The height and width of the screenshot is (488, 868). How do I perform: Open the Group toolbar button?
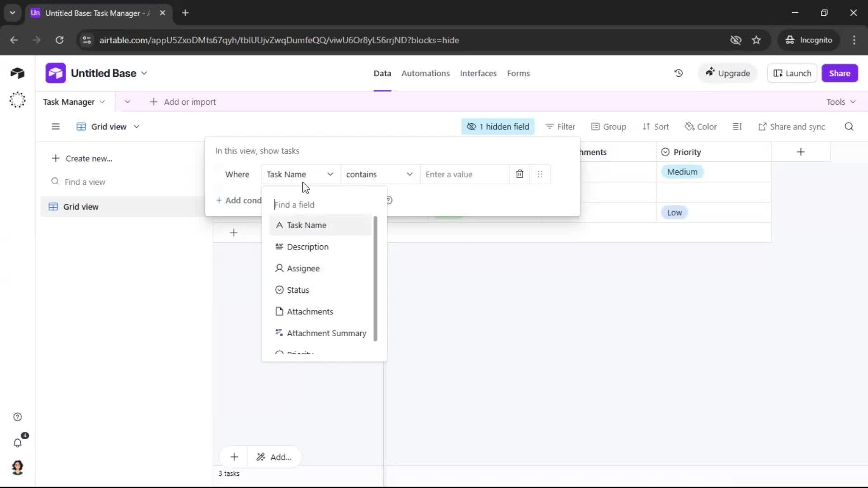pos(609,127)
